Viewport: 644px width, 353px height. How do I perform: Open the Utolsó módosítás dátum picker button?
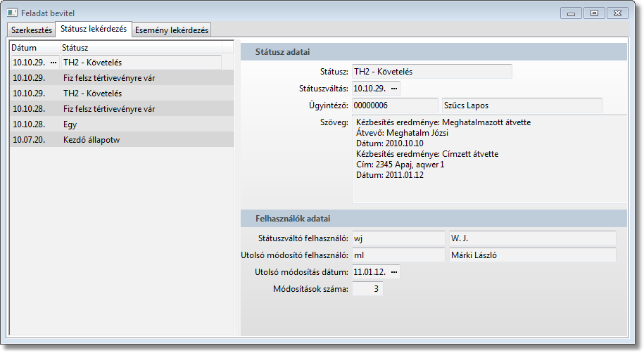[x=394, y=271]
